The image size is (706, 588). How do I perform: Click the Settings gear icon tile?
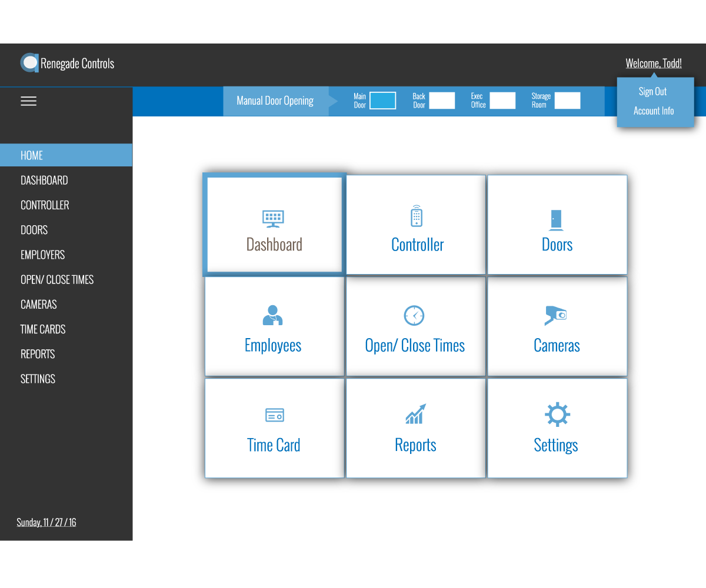coord(557,428)
